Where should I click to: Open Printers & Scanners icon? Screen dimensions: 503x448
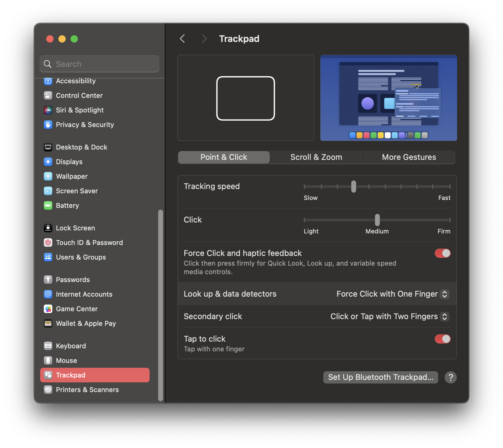click(48, 390)
